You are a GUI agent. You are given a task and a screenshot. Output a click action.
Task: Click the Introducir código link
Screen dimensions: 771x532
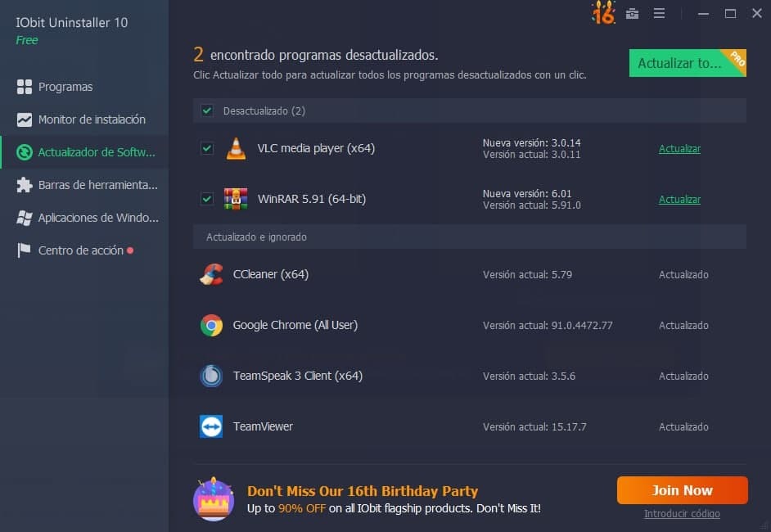682,514
